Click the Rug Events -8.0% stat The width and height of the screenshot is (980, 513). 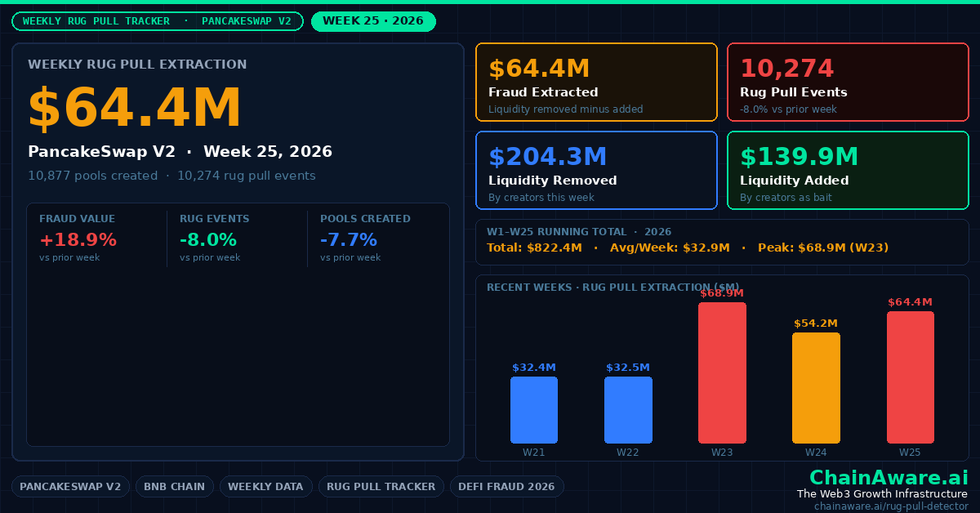[x=215, y=238]
